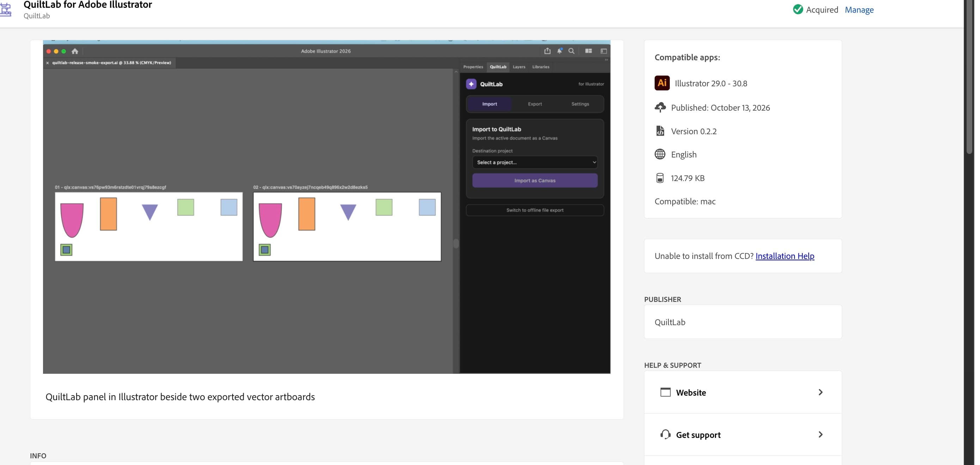Image resolution: width=980 pixels, height=465 pixels.
Task: Expand the Website chevron arrow
Action: click(x=821, y=392)
